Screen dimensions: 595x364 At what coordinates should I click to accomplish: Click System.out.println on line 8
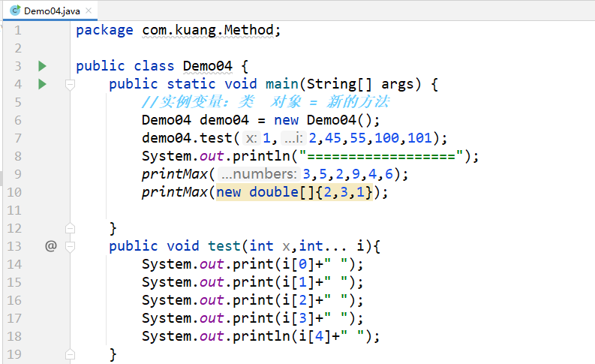(x=216, y=156)
